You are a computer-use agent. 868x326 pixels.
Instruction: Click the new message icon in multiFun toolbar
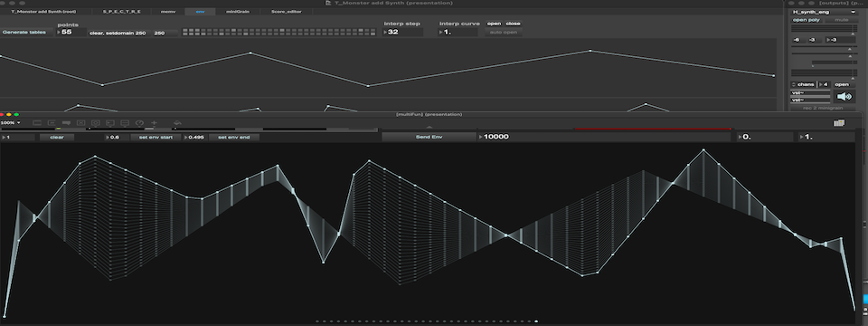52,123
